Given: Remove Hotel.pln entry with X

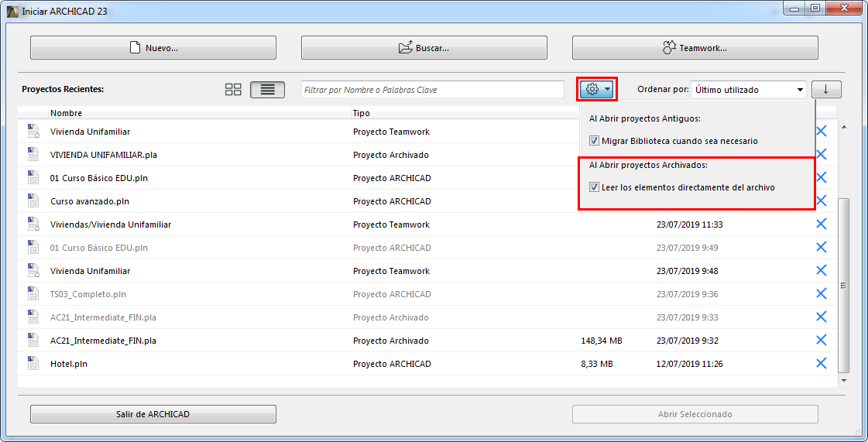Looking at the screenshot, I should (x=822, y=364).
